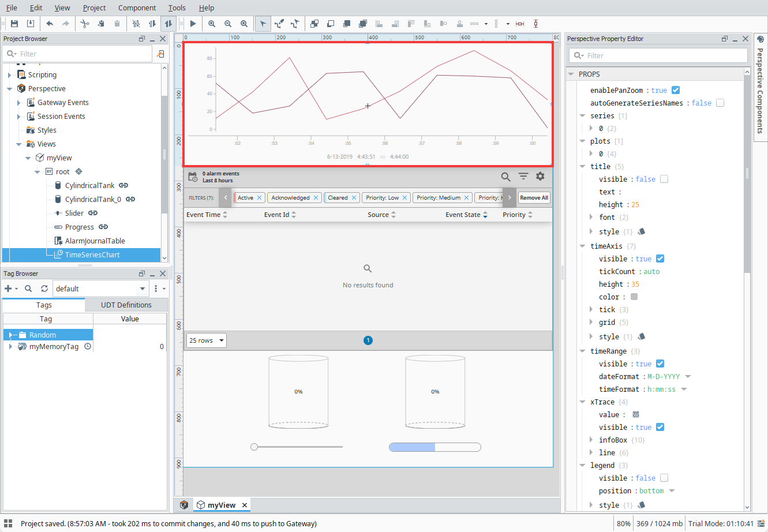This screenshot has width=768, height=532.
Task: Uncheck the enablePanZoom checkbox
Action: pos(676,90)
